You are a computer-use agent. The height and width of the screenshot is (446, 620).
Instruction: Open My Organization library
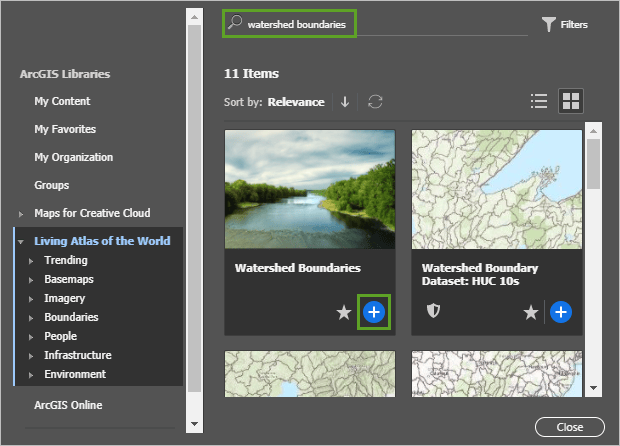tap(74, 157)
